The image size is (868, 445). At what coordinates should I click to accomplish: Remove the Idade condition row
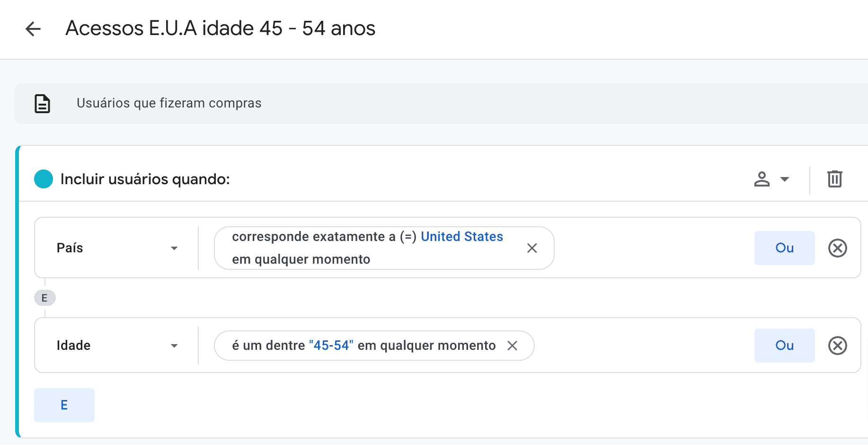coord(838,346)
